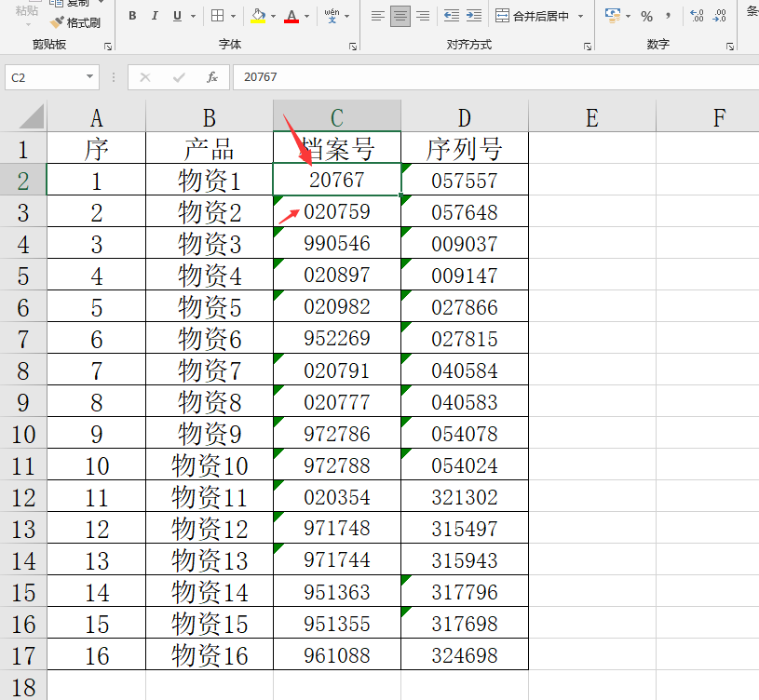Image resolution: width=759 pixels, height=700 pixels.
Task: Center-align text
Action: [400, 16]
